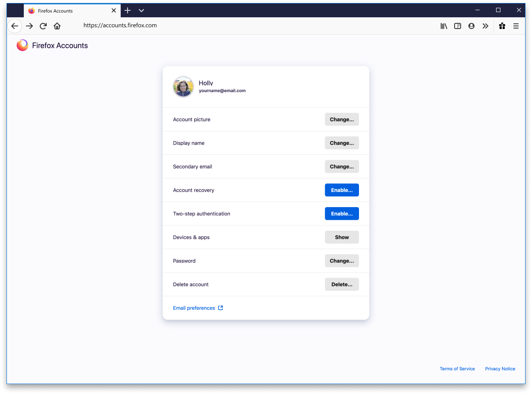Expand the toolbar overflow double chevron
Image resolution: width=532 pixels, height=394 pixels.
pos(485,26)
